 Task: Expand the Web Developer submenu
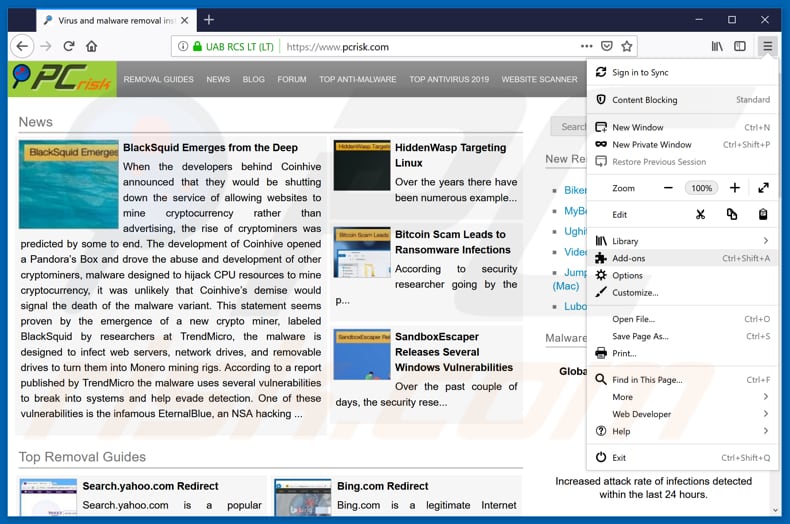tap(683, 414)
